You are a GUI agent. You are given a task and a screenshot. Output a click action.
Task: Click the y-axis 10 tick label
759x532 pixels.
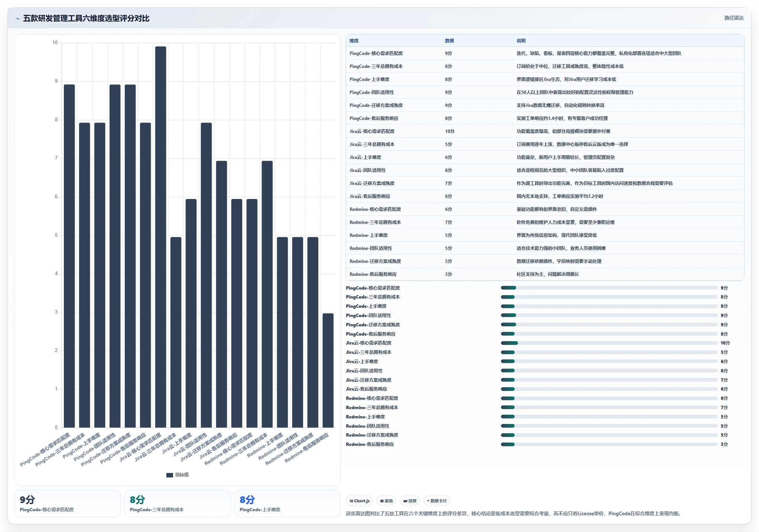pyautogui.click(x=55, y=43)
